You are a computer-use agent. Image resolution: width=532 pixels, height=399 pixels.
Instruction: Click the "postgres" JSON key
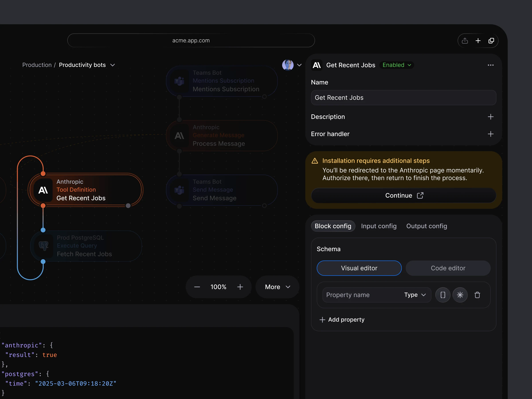20,374
